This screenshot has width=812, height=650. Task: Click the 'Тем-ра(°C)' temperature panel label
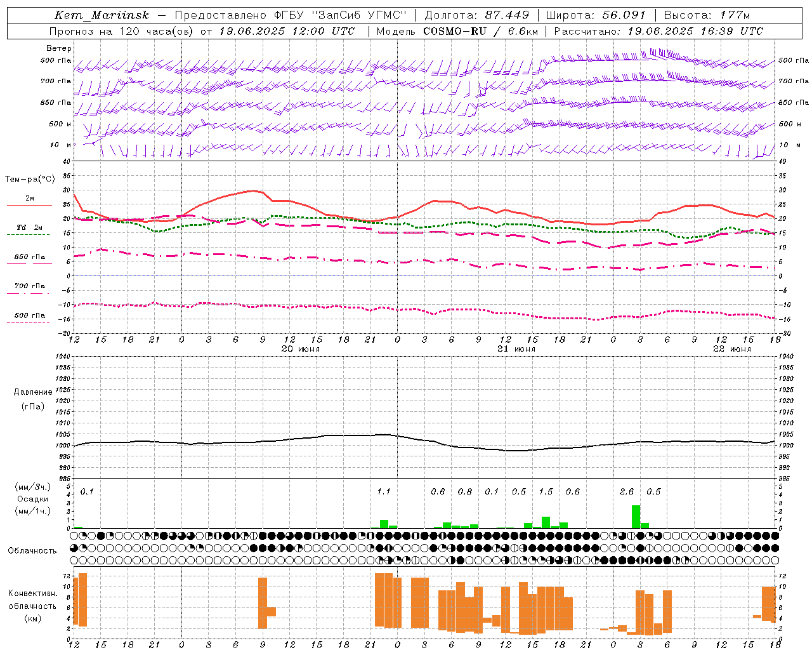[x=30, y=180]
